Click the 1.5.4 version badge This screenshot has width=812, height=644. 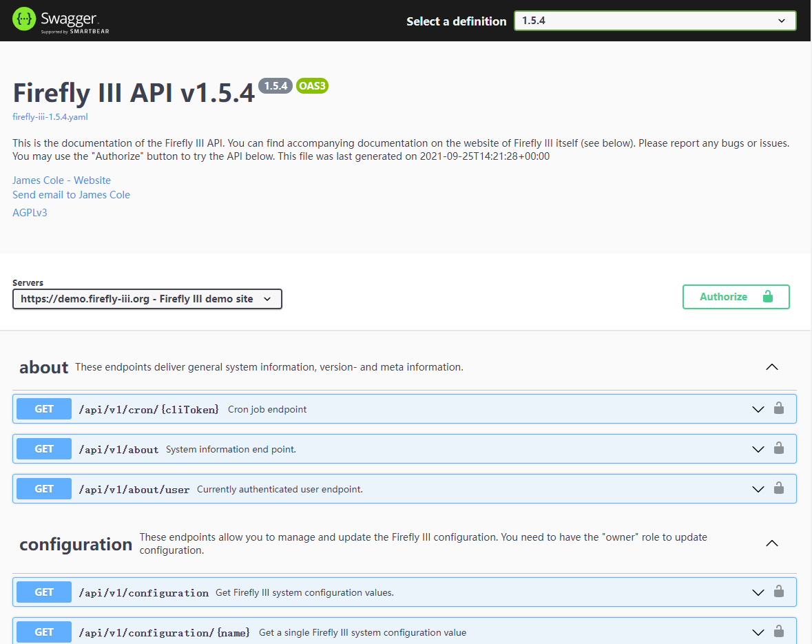(275, 86)
